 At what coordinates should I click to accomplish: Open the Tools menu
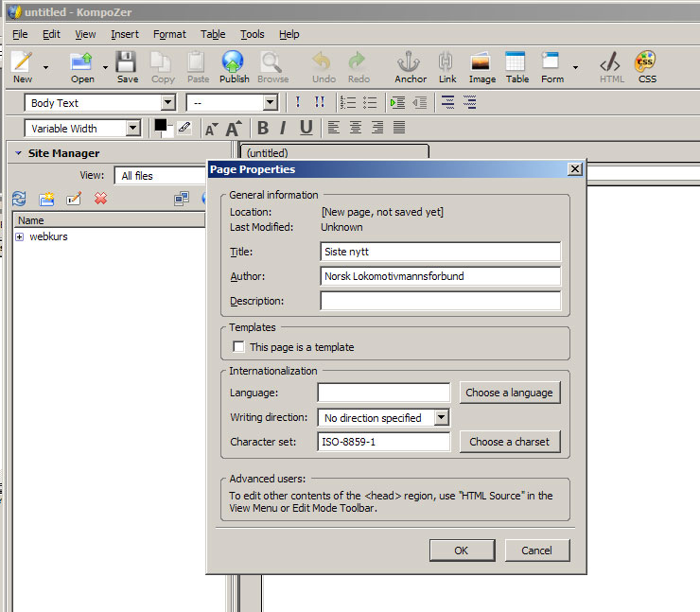tap(252, 34)
